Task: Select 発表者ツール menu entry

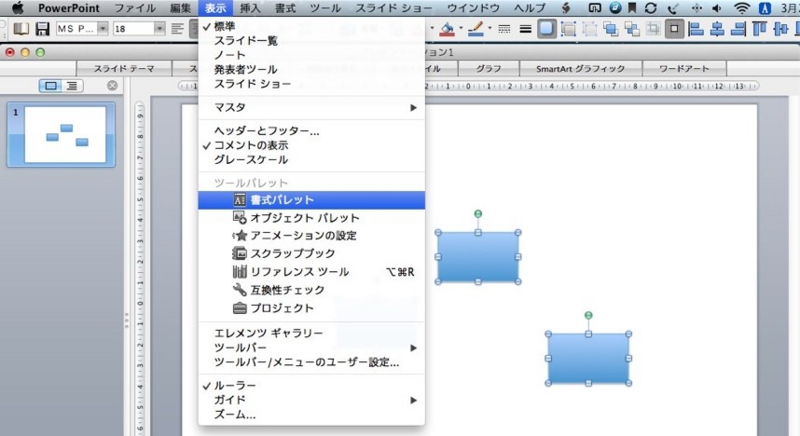Action: [311, 69]
